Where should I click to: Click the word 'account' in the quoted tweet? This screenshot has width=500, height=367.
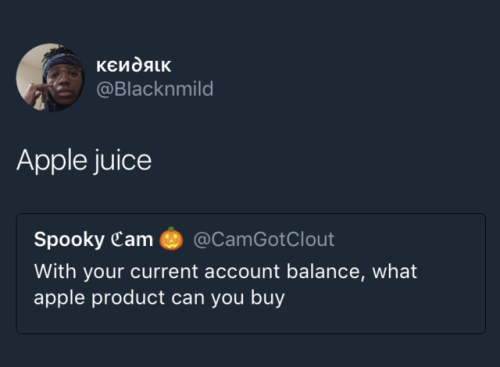tap(242, 272)
